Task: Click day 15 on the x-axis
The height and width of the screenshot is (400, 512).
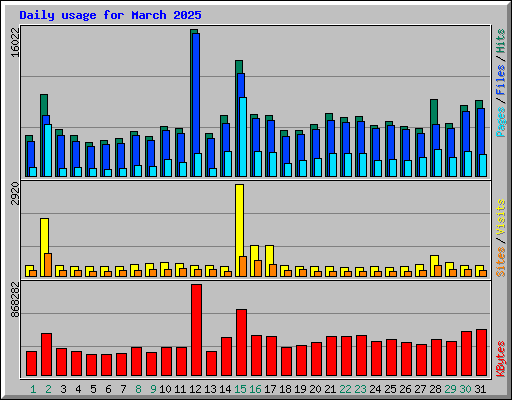Action: tap(240, 389)
